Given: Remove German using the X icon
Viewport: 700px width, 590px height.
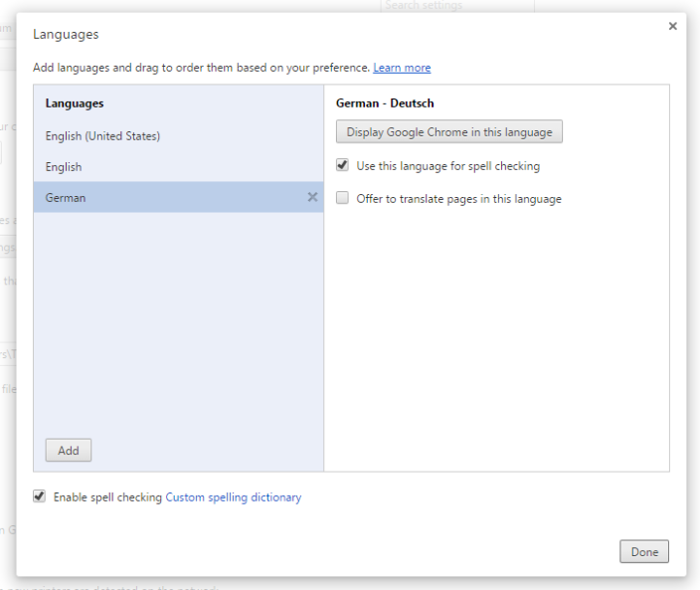Looking at the screenshot, I should point(312,197).
